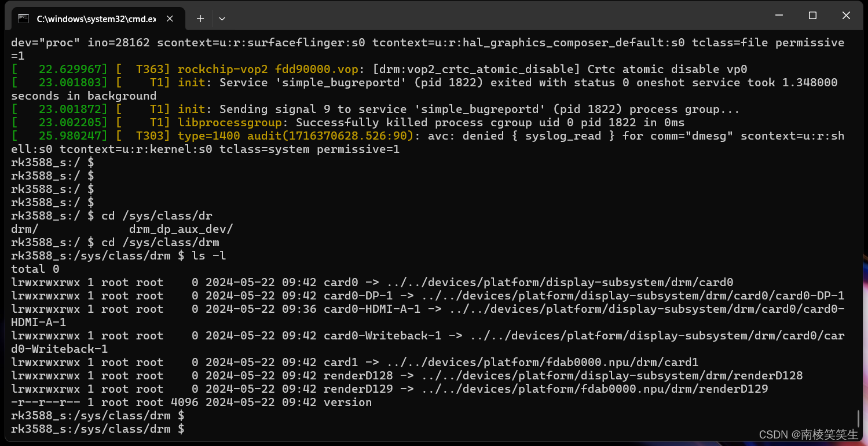Click 'cd /sys/class/drm' command line
The image size is (868, 446).
click(x=160, y=242)
